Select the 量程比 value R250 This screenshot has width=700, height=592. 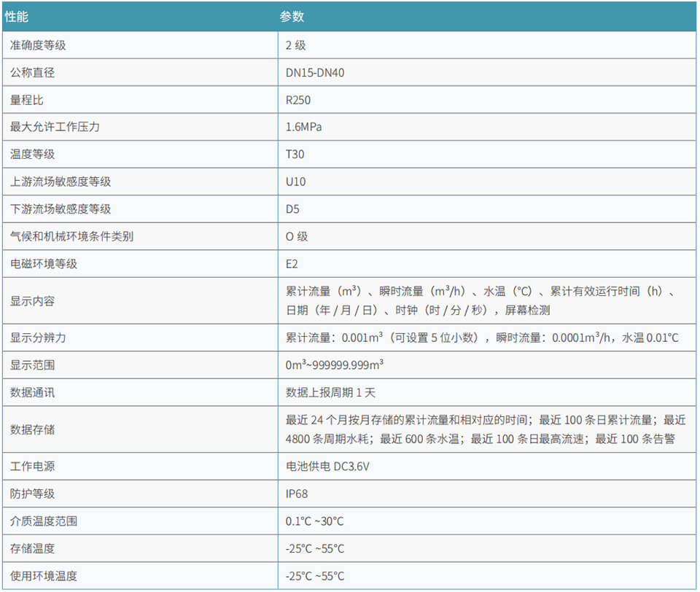(x=295, y=100)
